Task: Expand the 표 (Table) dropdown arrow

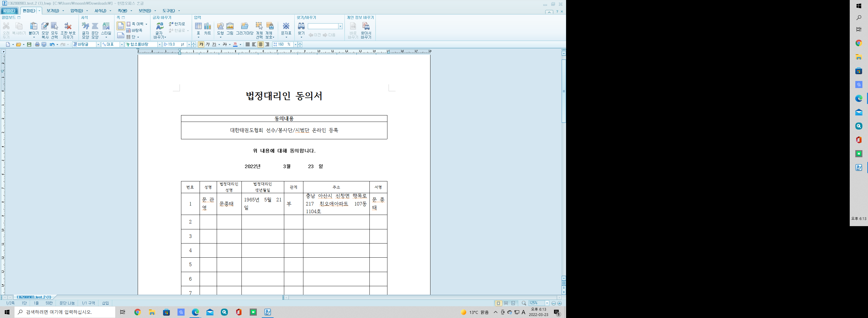Action: tap(198, 37)
